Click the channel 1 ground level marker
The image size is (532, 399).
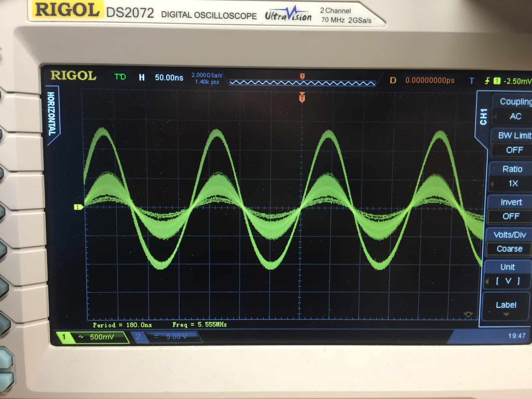tap(78, 207)
